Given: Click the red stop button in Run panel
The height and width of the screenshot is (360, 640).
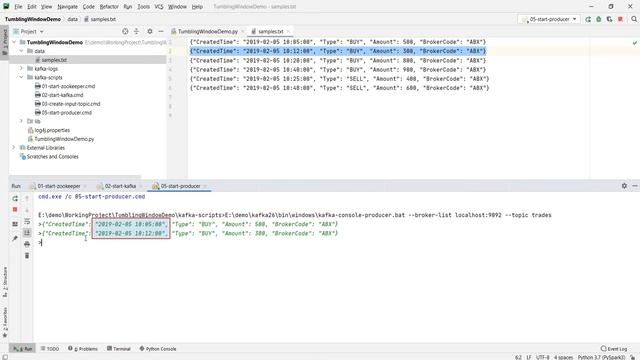Looking at the screenshot, I should (x=15, y=209).
